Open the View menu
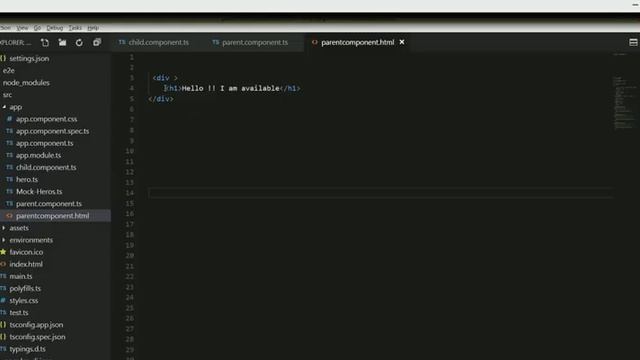Screen dimensions: 640x360 (22, 28)
